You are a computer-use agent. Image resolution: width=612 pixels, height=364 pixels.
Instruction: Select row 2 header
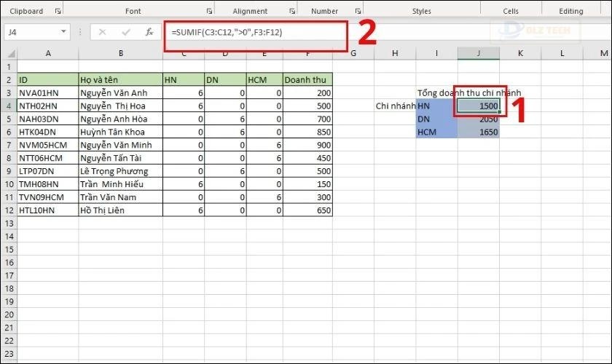point(8,79)
